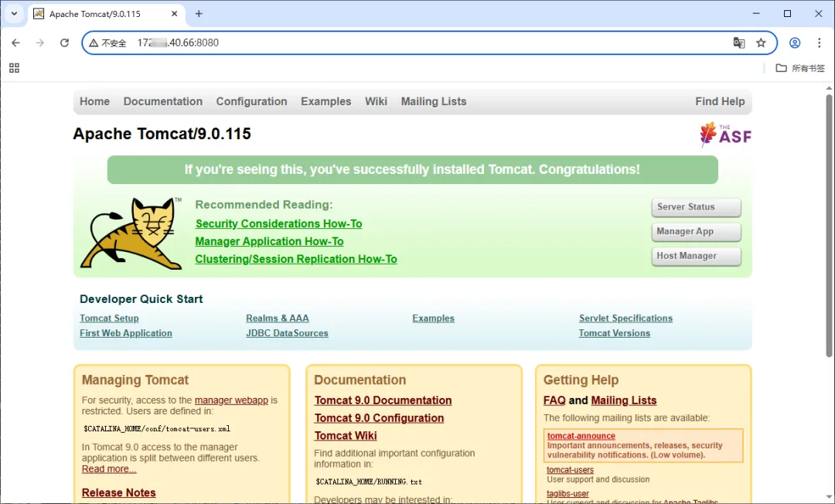Open Home in the navigation bar
Viewport: 835px width, 504px height.
[x=95, y=101]
